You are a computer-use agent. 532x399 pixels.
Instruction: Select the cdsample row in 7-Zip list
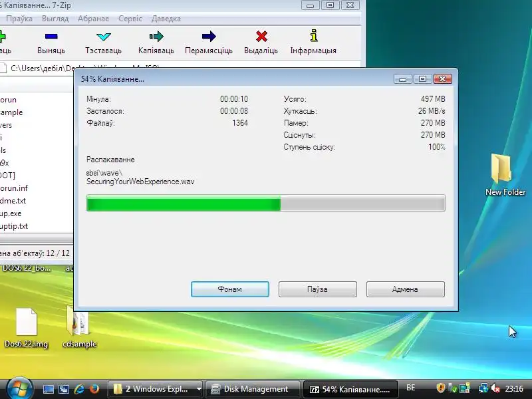point(37,112)
